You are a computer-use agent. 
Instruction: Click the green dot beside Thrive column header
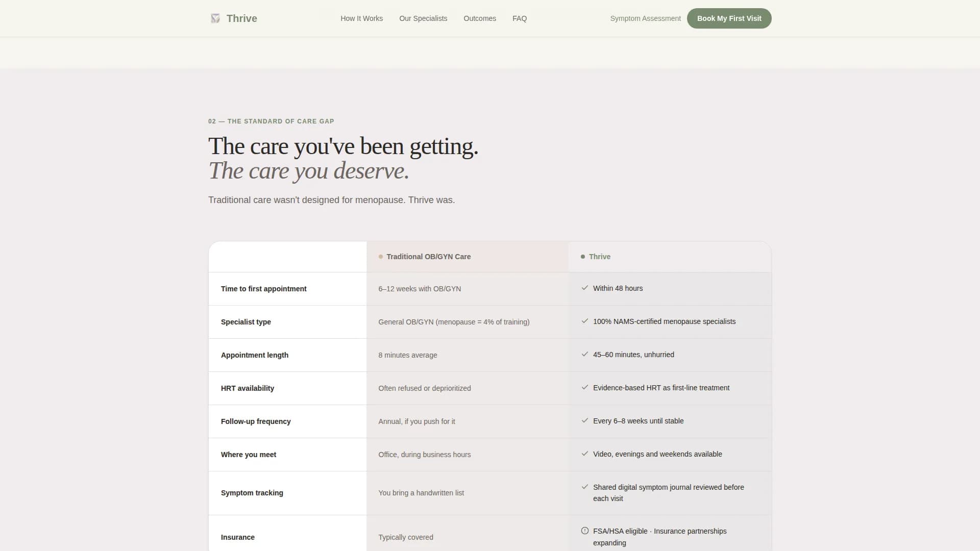(x=583, y=257)
